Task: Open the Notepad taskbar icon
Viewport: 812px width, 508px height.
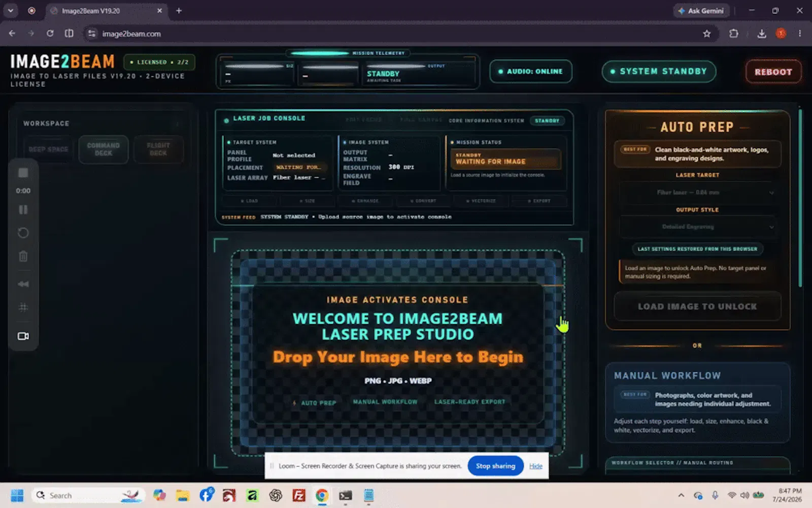Action: (x=369, y=495)
